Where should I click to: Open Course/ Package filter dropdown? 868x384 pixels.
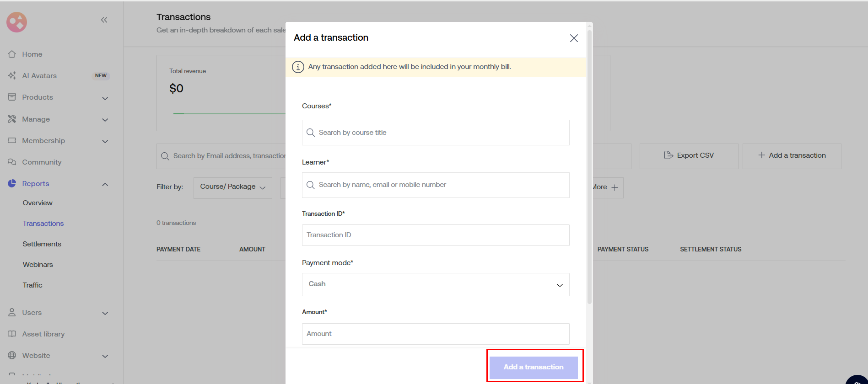(x=232, y=187)
